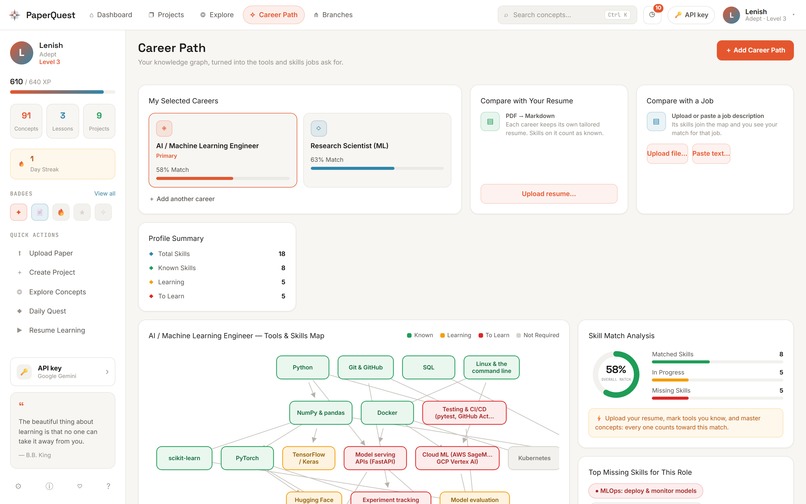
Task: Open the View all badges link
Action: point(104,194)
